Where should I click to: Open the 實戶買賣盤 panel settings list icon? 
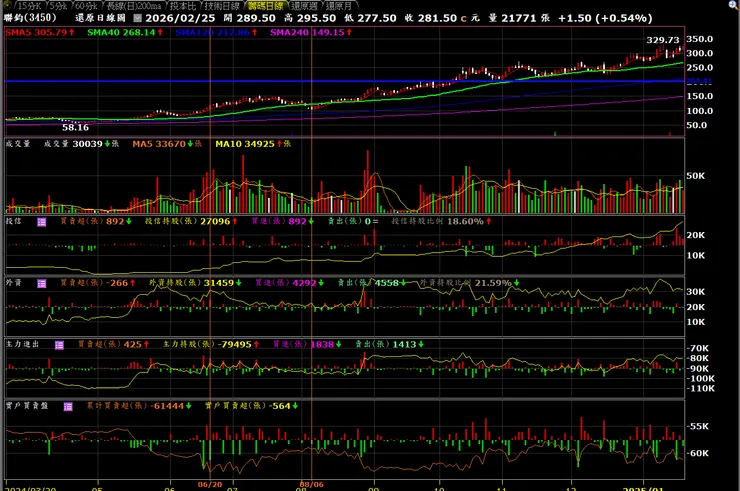tap(68, 406)
